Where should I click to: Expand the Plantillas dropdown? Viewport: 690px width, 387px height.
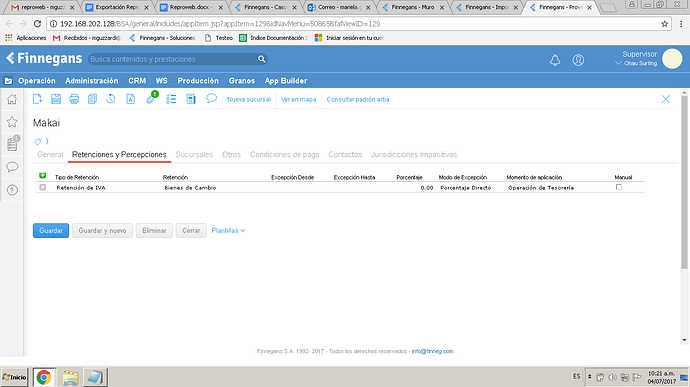pos(228,230)
